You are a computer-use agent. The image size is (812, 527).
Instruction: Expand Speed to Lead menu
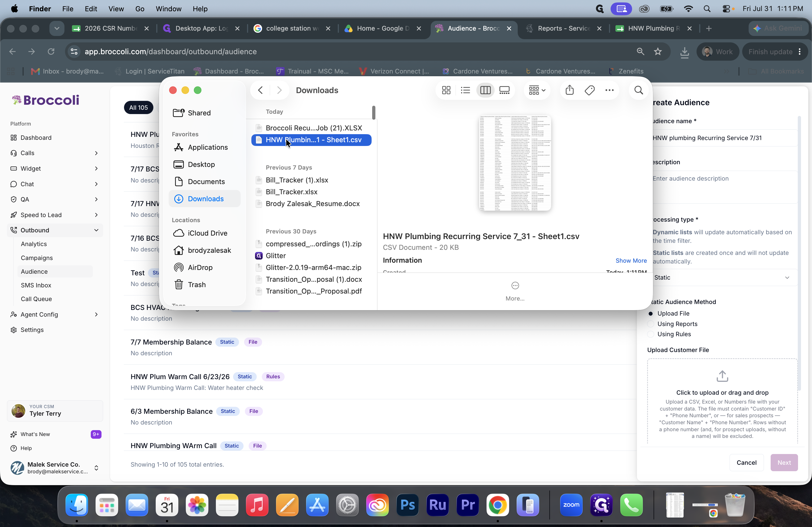pos(55,215)
